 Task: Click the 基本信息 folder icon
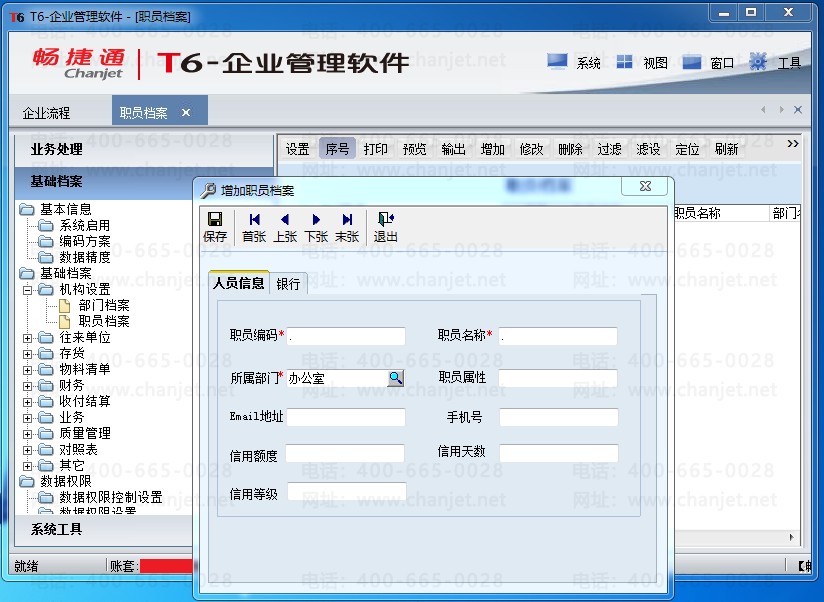coord(27,210)
